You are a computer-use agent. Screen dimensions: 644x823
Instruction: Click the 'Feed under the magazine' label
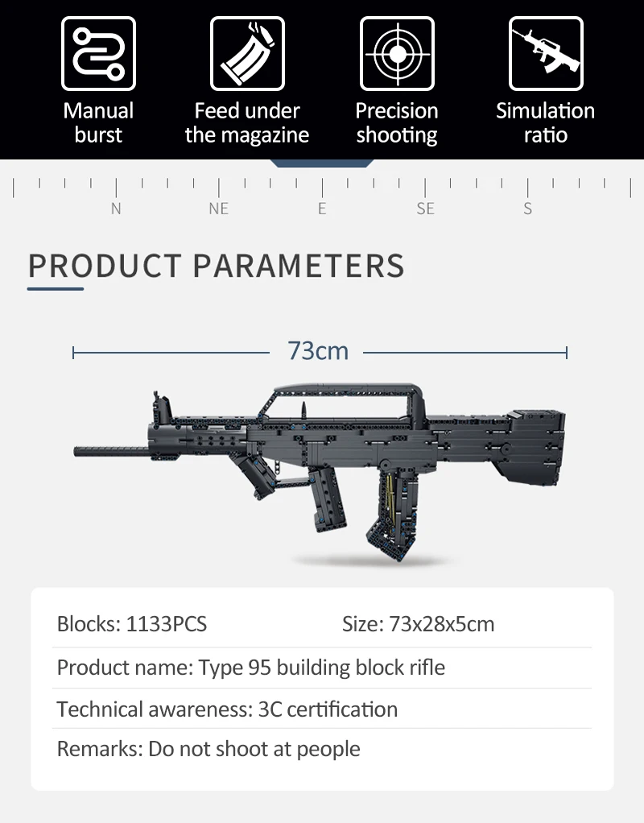tap(247, 123)
